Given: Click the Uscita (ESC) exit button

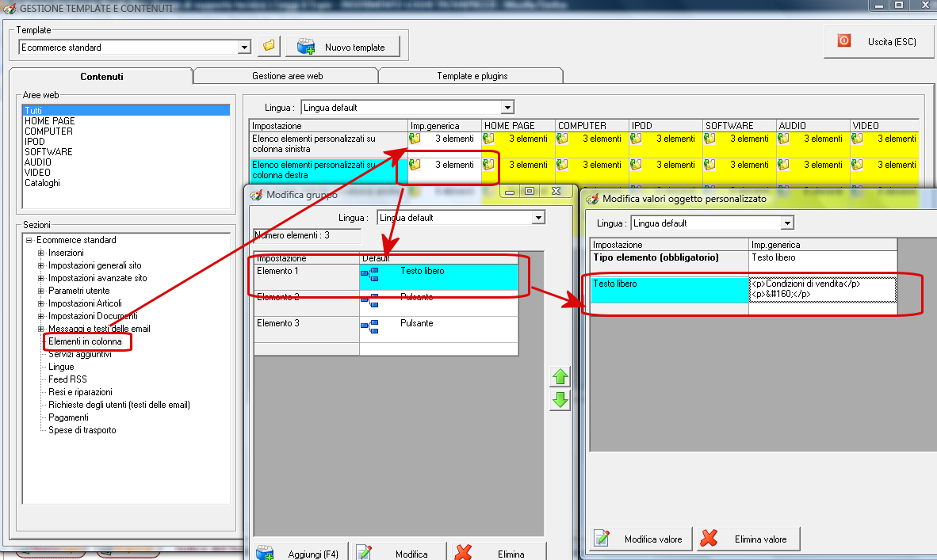Looking at the screenshot, I should pyautogui.click(x=879, y=41).
